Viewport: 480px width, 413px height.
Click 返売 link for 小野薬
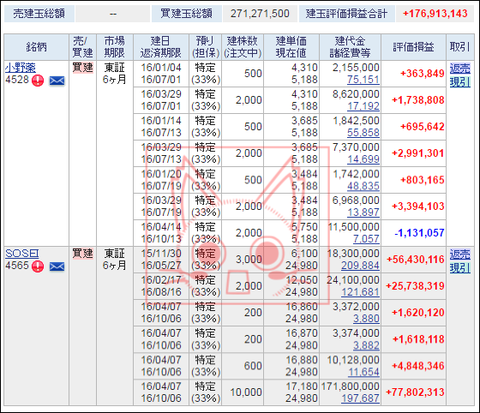coord(460,69)
